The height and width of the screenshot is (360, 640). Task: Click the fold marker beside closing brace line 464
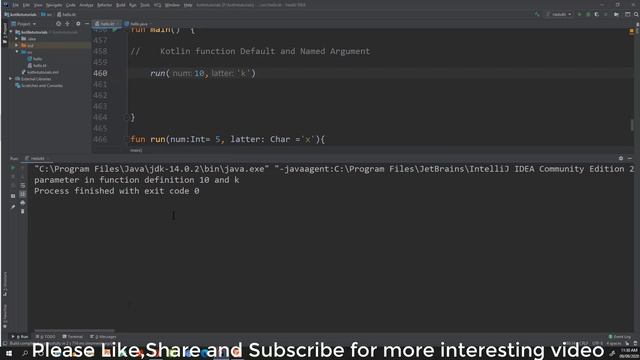coord(126,118)
